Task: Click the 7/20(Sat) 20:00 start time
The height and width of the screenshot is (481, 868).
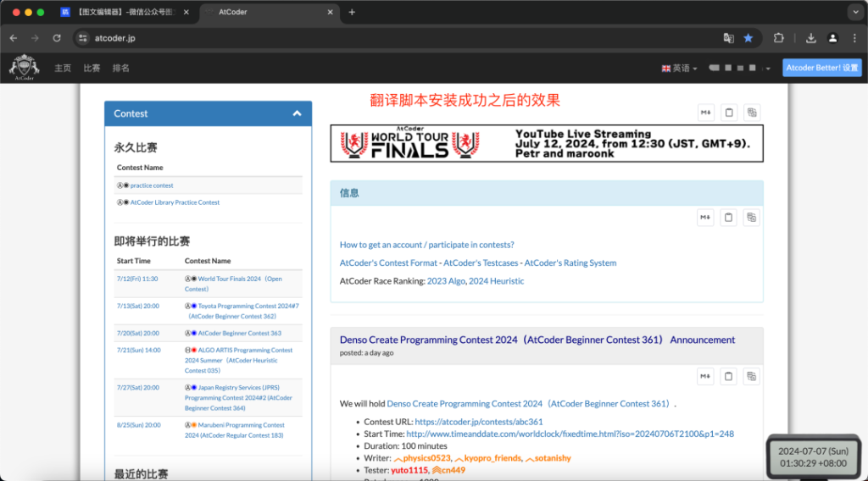Action: tap(138, 334)
